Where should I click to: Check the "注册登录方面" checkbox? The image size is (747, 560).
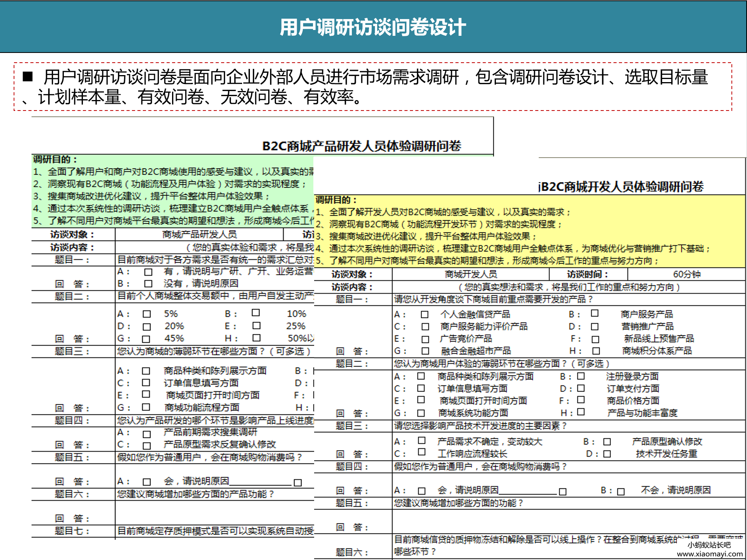click(x=580, y=376)
